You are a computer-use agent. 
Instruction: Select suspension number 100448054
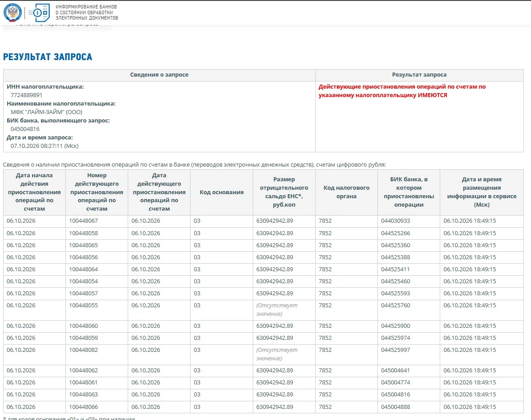[x=83, y=281]
